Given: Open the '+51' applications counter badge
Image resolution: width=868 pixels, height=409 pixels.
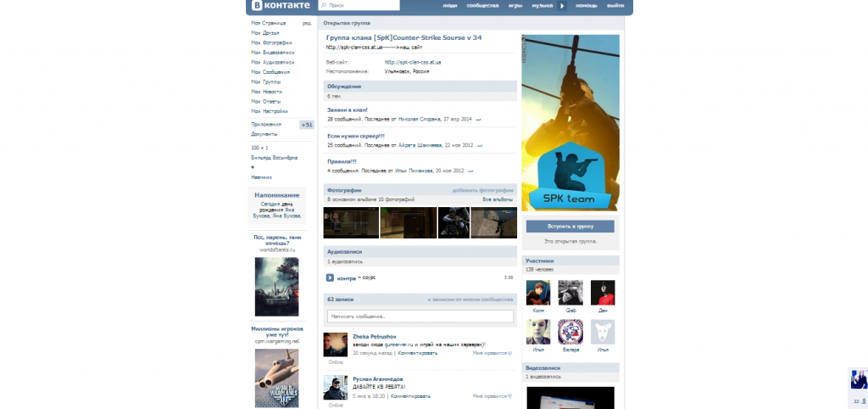Looking at the screenshot, I should click(307, 125).
